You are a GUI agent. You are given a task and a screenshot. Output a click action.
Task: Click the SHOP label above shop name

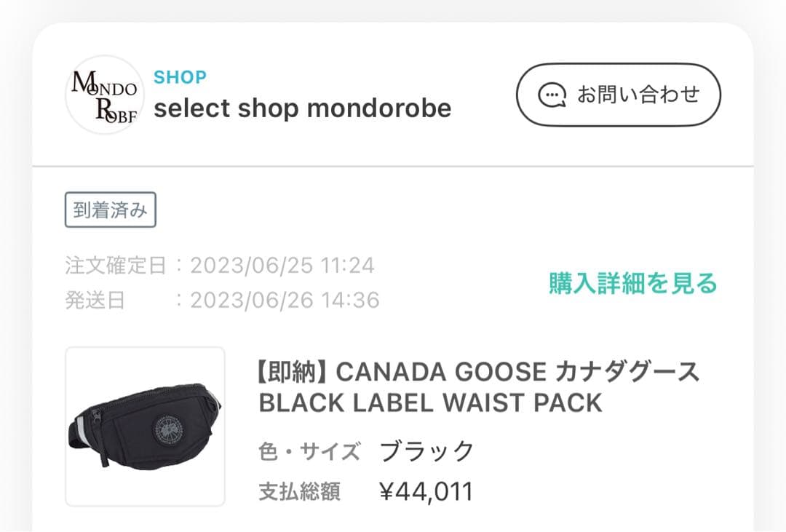tap(180, 77)
